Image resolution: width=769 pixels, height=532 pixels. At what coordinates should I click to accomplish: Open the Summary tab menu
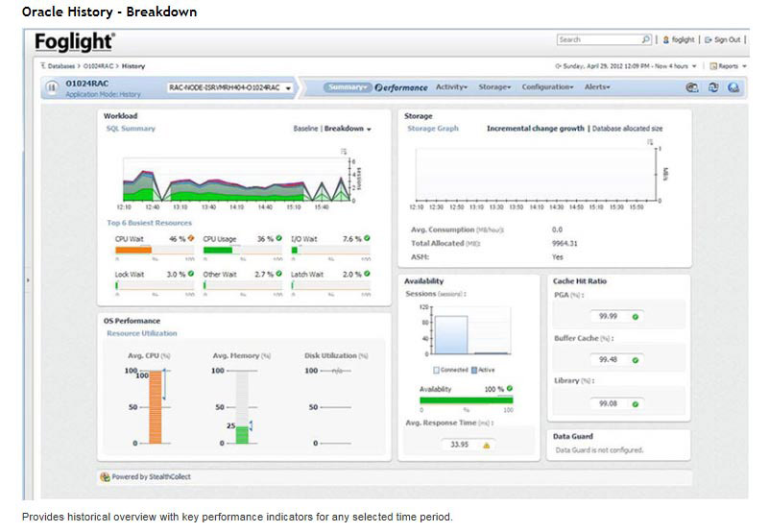click(x=348, y=87)
